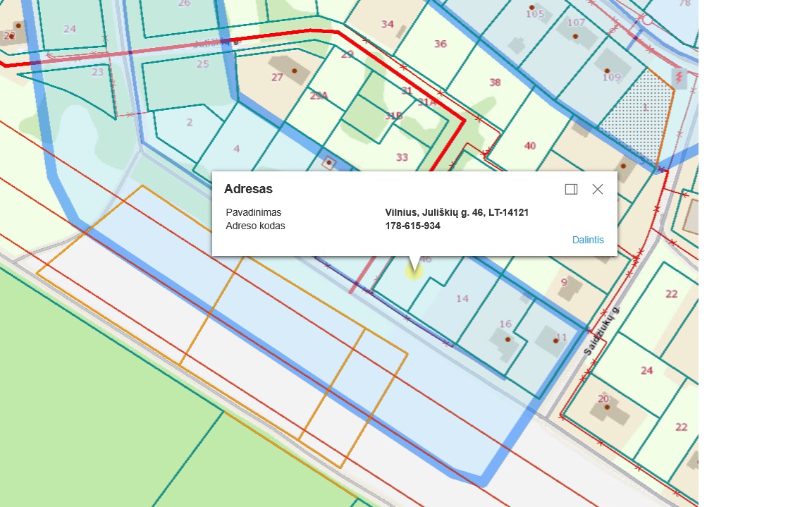Click the address dot at parcel 109
This screenshot has width=812, height=507.
(606, 71)
